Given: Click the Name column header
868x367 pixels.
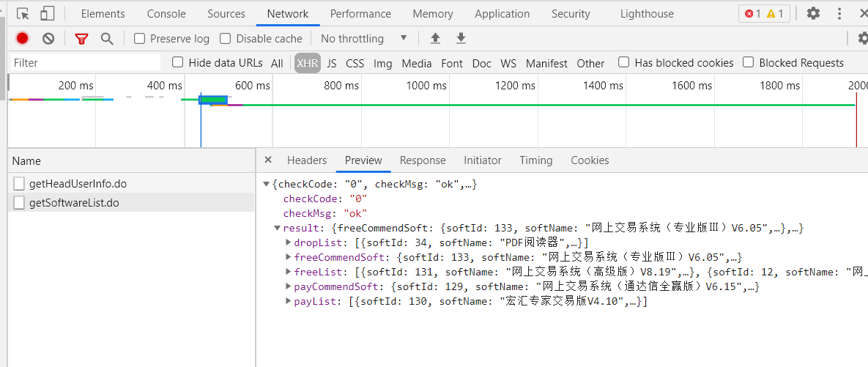Looking at the screenshot, I should (132, 161).
